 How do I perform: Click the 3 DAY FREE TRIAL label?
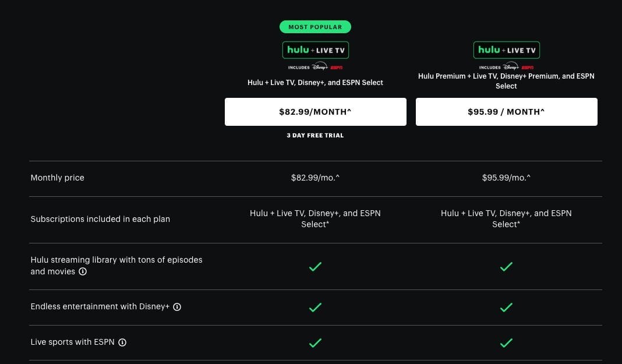click(315, 135)
